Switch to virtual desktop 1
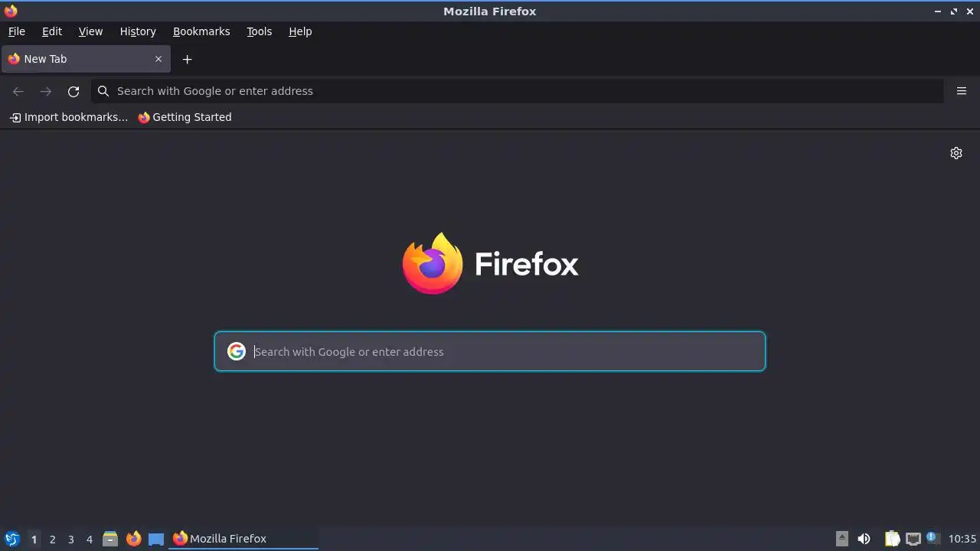 (x=34, y=539)
